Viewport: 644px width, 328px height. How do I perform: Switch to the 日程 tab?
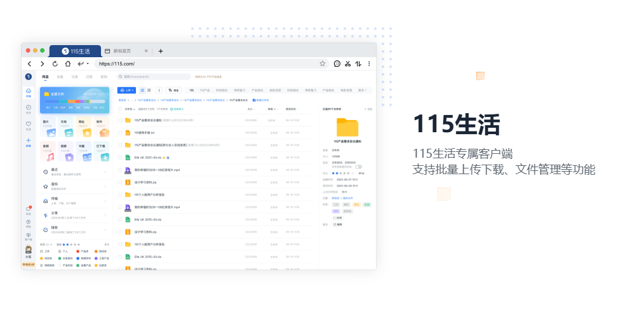(x=89, y=77)
